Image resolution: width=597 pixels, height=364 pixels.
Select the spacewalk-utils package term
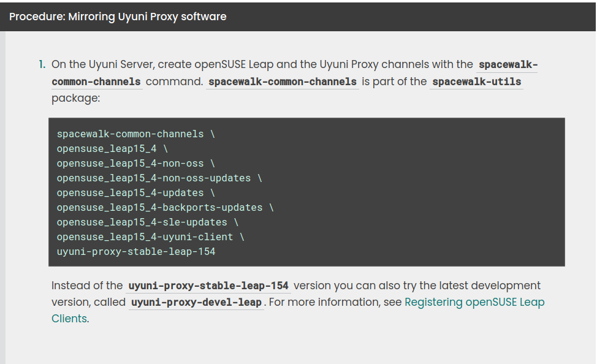476,81
